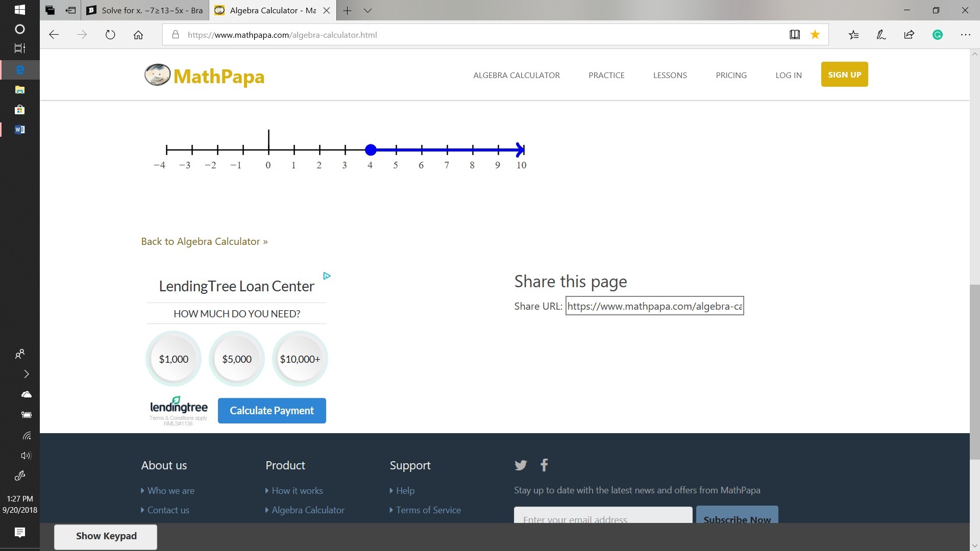
Task: Click the yellow favorites star icon
Action: 815,35
